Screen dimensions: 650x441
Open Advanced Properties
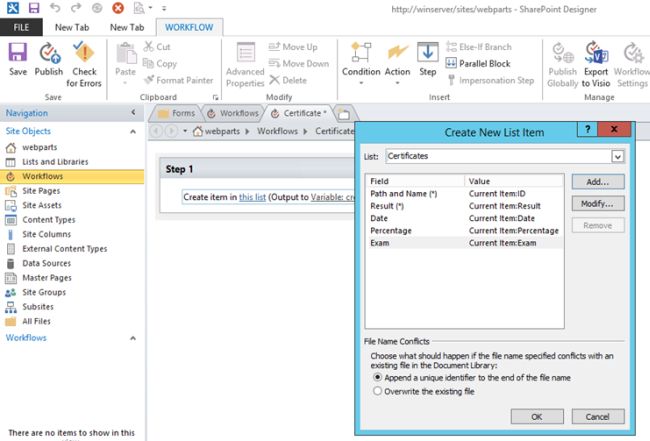(x=245, y=64)
